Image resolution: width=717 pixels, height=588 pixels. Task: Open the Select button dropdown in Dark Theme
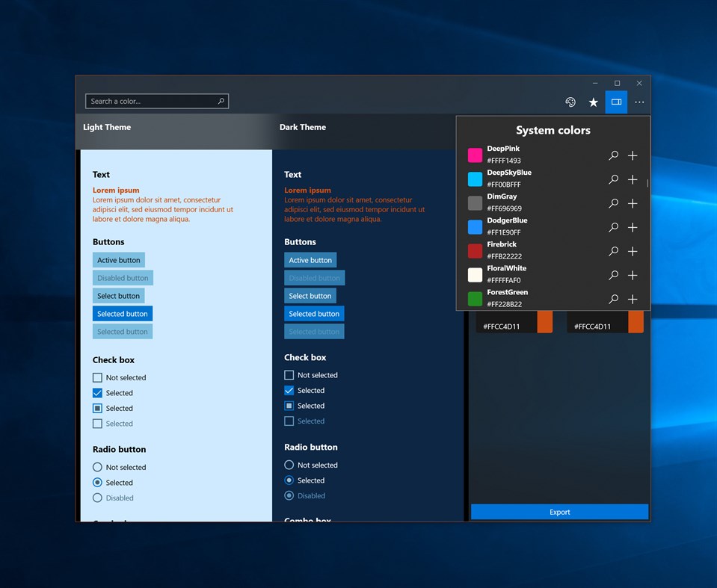click(x=310, y=295)
